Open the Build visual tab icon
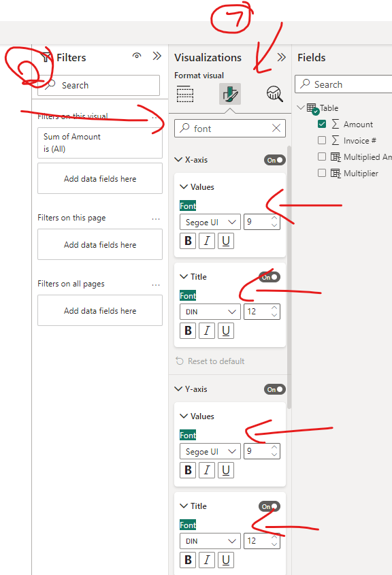This screenshot has width=392, height=575. pos(185,94)
